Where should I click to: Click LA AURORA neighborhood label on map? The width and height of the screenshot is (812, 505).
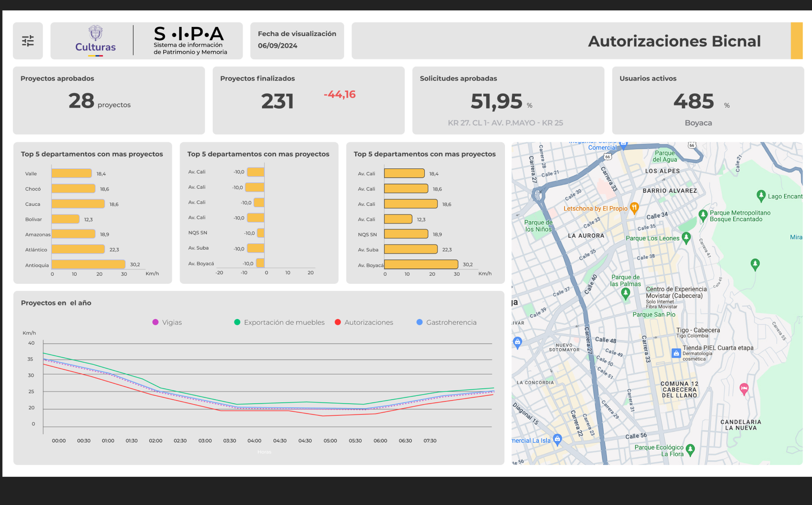(586, 236)
